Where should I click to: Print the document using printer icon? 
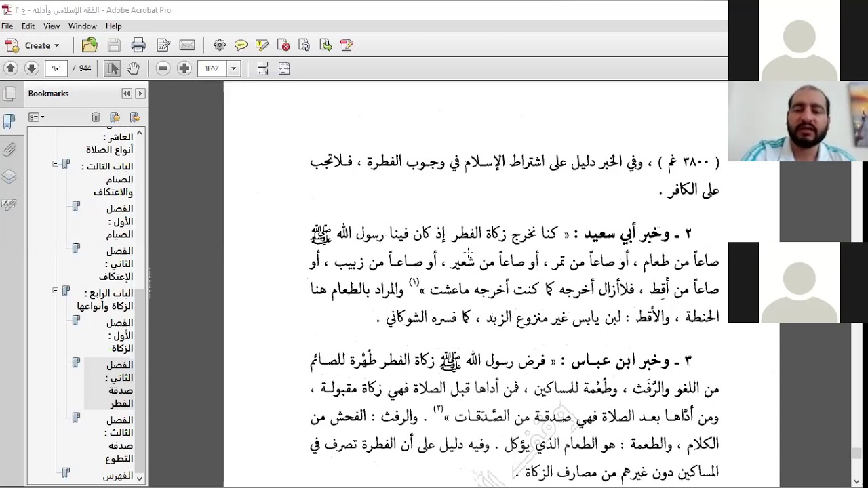138,45
